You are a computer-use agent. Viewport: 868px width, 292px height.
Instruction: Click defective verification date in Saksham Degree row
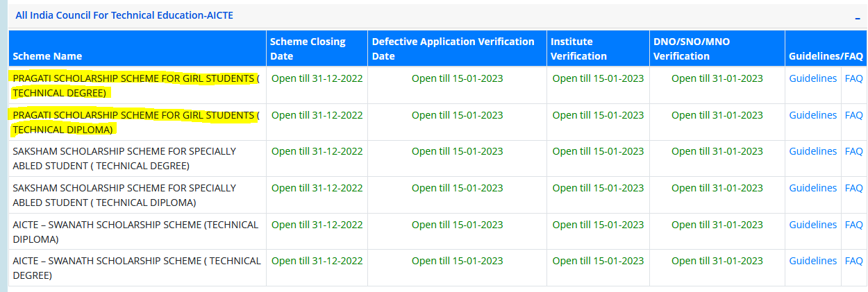(458, 151)
